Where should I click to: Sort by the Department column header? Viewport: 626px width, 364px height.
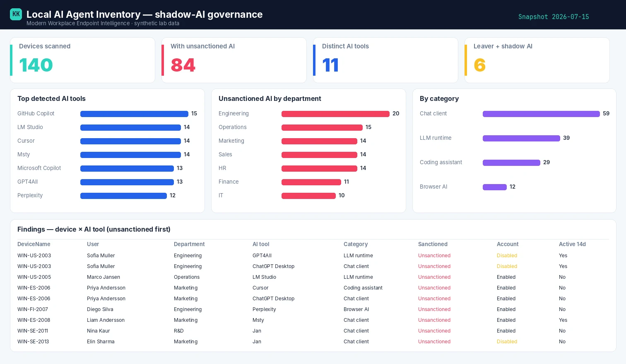189,244
